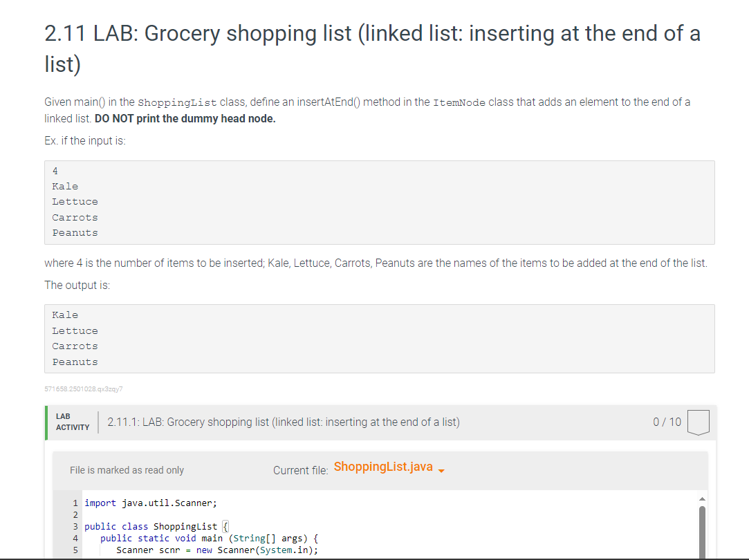
Task: Open the Current file selector labeled ShoppingList.java
Action: pos(382,467)
